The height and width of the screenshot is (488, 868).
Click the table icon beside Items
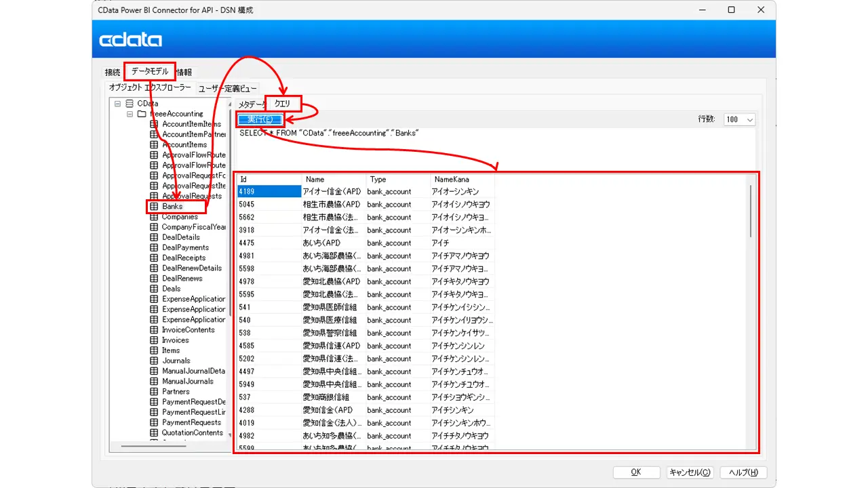(154, 350)
